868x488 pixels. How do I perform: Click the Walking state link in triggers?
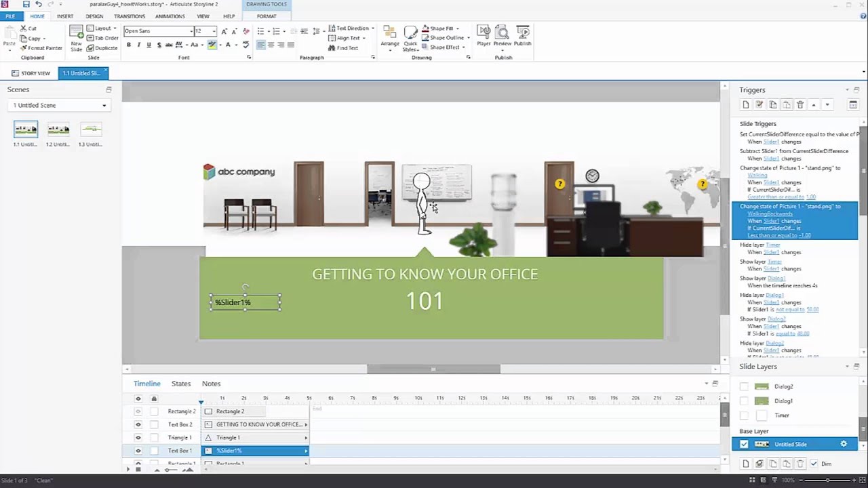pyautogui.click(x=757, y=175)
